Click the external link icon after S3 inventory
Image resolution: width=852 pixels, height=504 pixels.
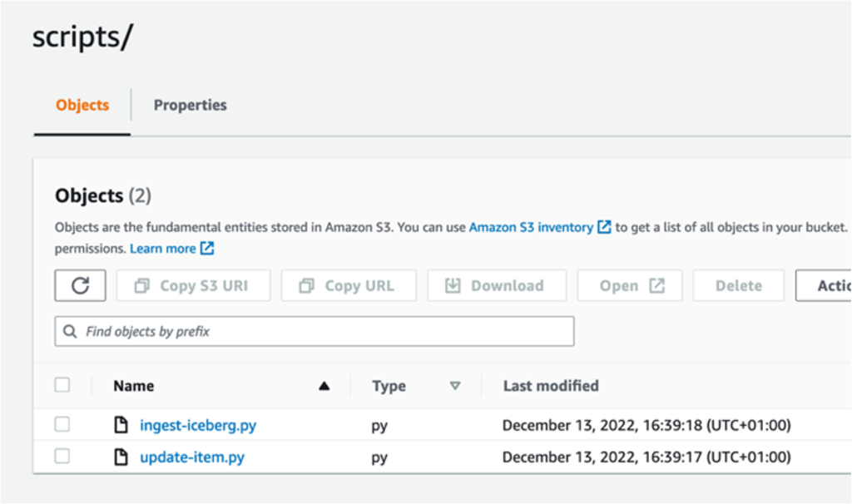click(x=605, y=227)
